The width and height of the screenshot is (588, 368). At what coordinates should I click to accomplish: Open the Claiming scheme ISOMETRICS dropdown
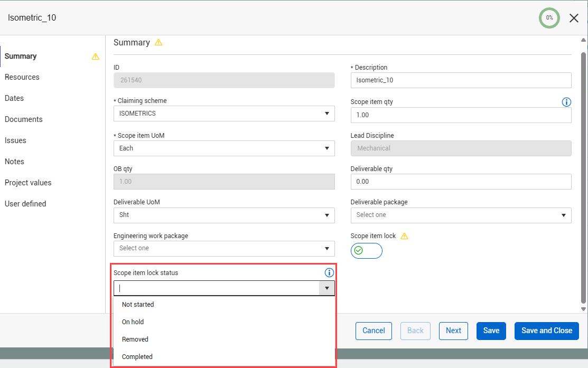(x=224, y=114)
